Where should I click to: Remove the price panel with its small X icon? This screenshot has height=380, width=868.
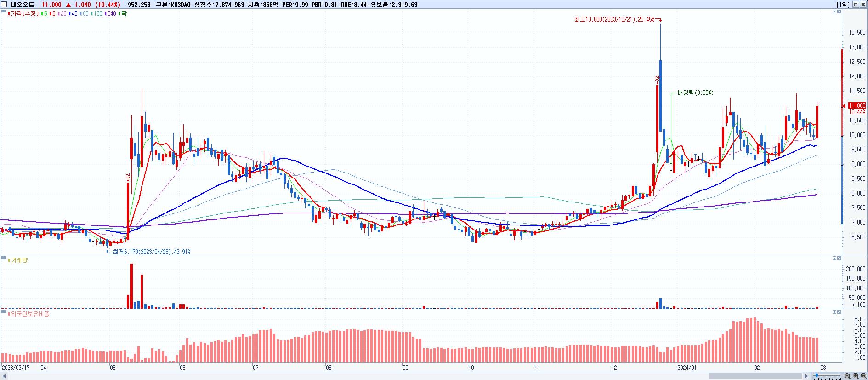(x=839, y=12)
